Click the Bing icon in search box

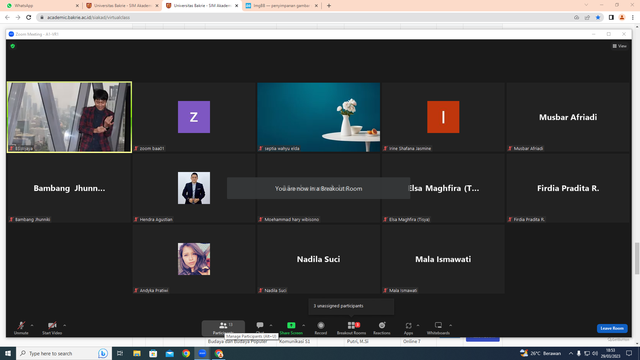coord(102,353)
